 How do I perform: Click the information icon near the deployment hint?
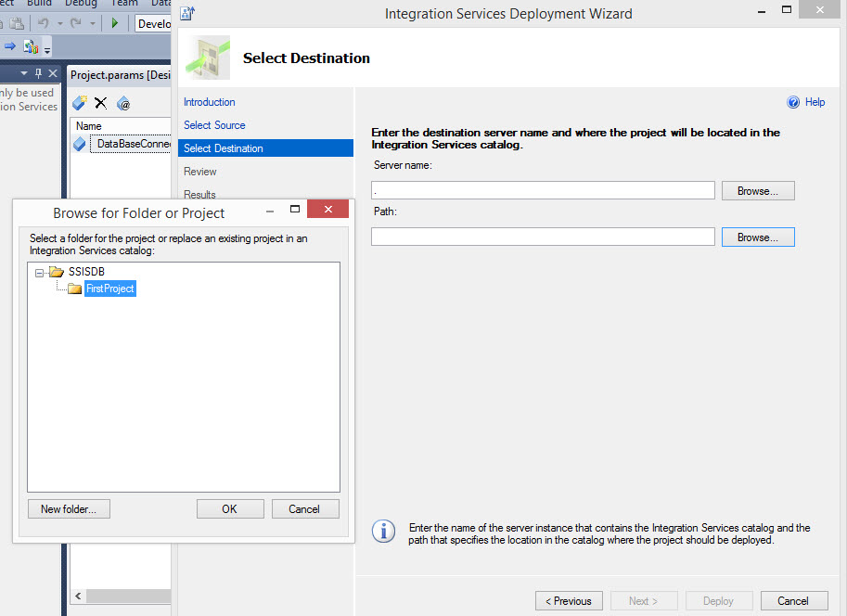[x=383, y=532]
